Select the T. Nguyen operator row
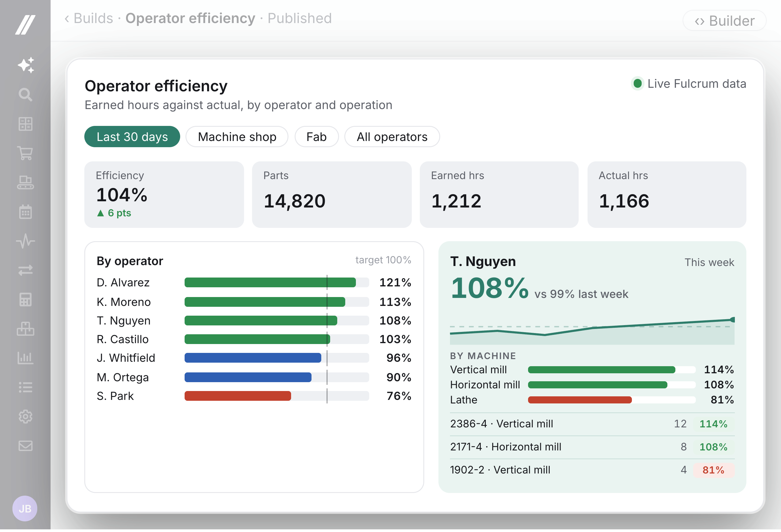 (x=254, y=321)
